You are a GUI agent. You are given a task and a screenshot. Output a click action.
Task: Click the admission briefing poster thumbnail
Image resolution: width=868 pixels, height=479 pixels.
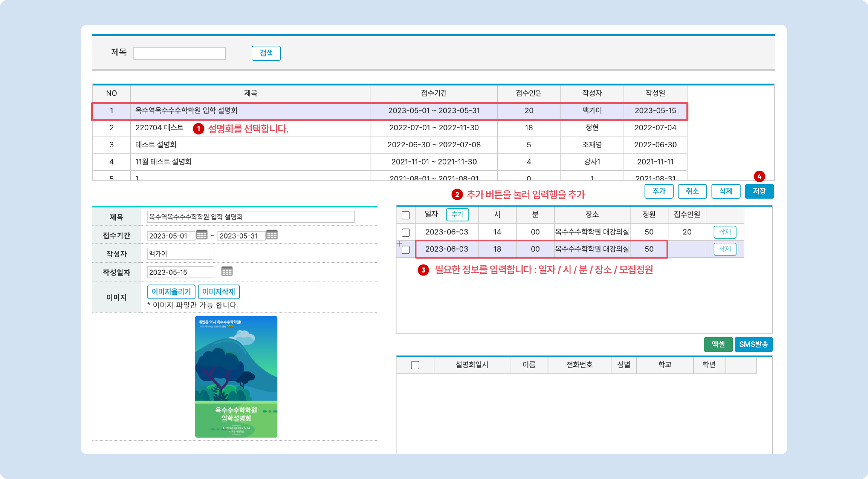point(236,376)
